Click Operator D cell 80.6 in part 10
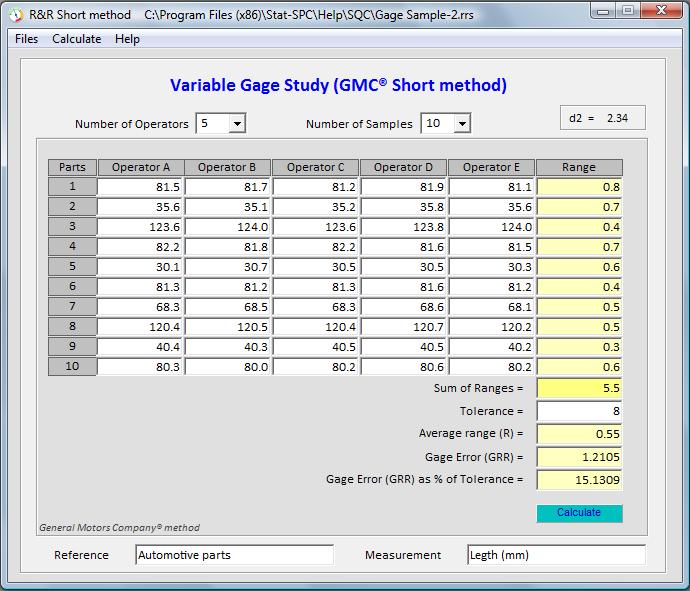690x591 pixels. (404, 367)
